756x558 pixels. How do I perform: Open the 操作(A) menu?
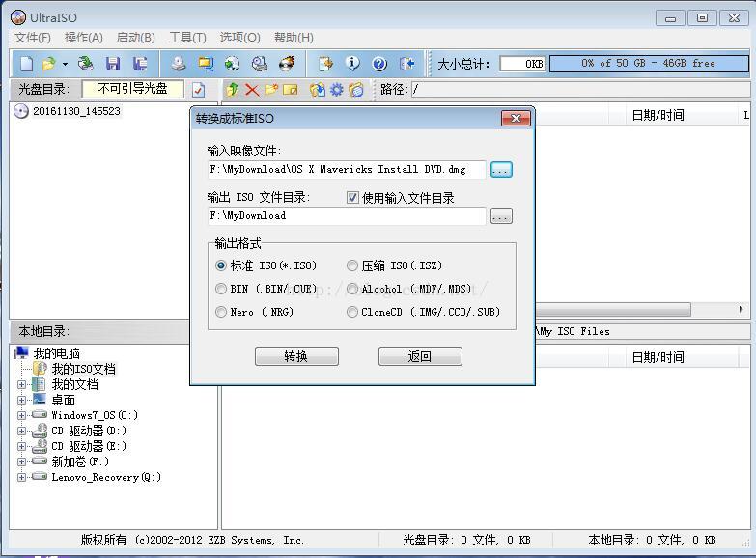click(x=83, y=38)
